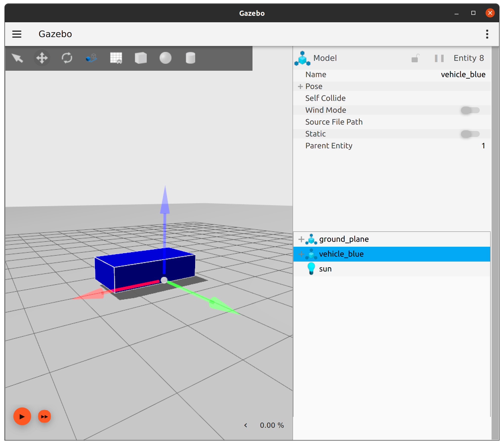Expand the ground_plane tree entry

pos(301,239)
